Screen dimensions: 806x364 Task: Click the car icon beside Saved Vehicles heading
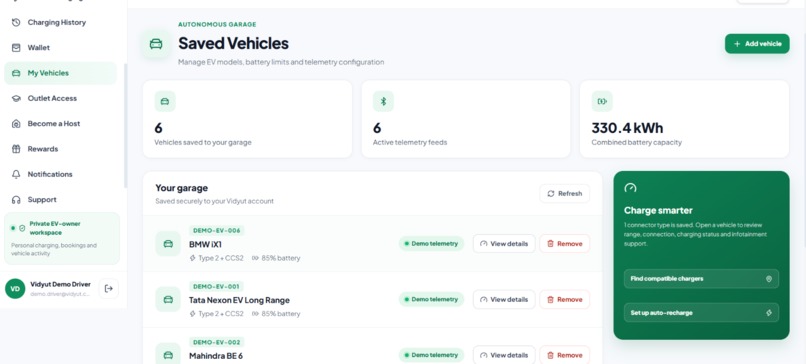(x=156, y=44)
